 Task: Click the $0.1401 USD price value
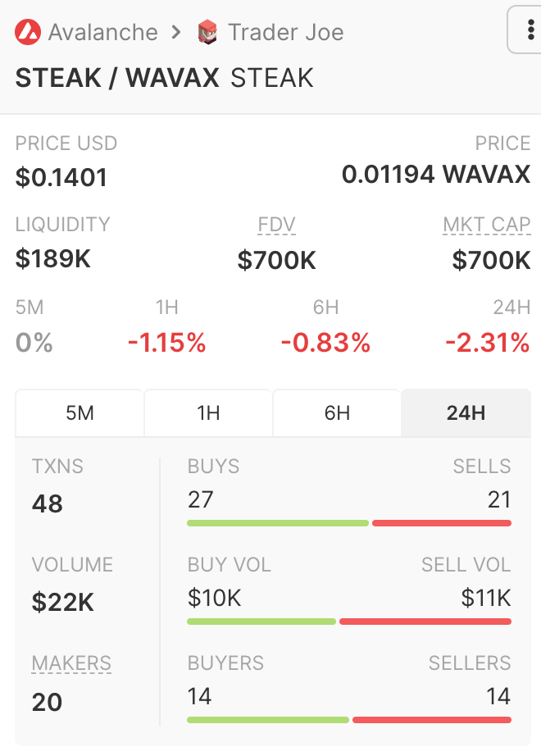(61, 177)
